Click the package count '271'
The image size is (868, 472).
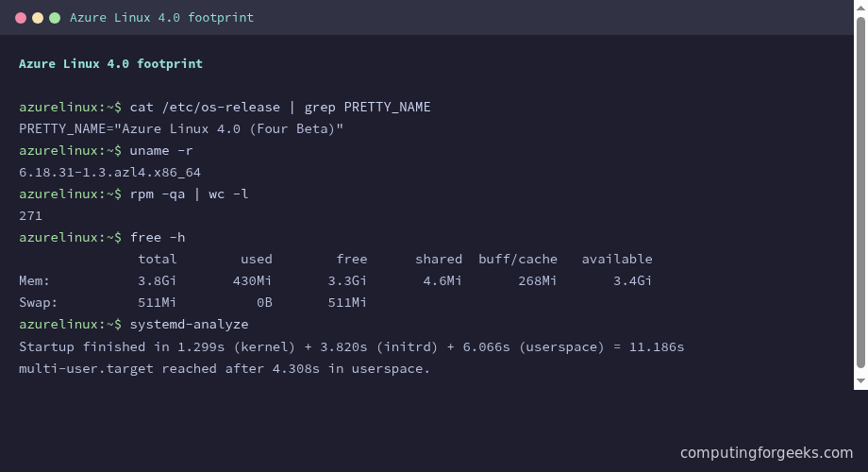(x=30, y=215)
